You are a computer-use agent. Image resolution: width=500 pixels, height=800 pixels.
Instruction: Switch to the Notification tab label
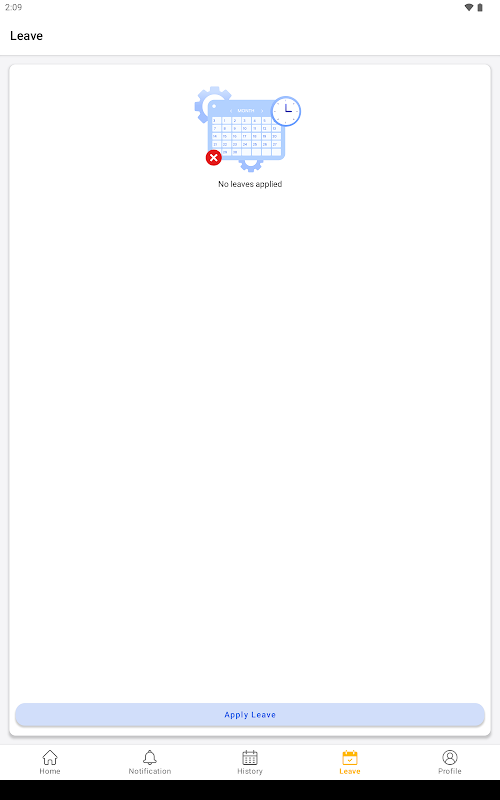149,771
